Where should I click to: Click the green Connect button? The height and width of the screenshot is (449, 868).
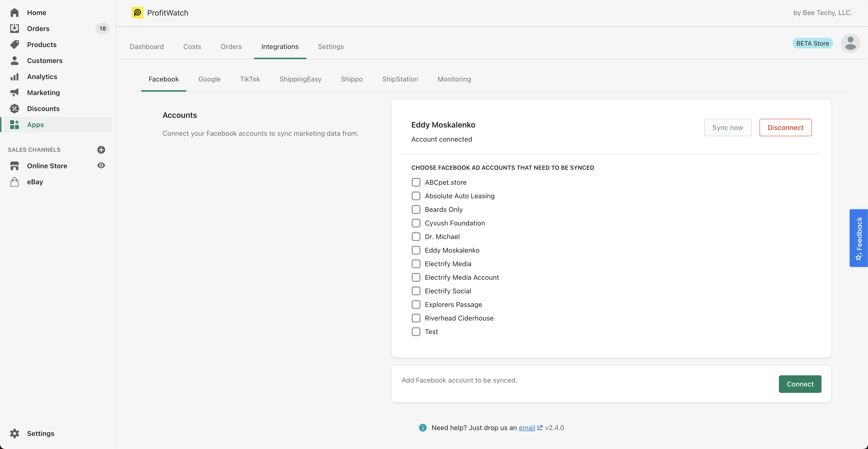(x=800, y=384)
